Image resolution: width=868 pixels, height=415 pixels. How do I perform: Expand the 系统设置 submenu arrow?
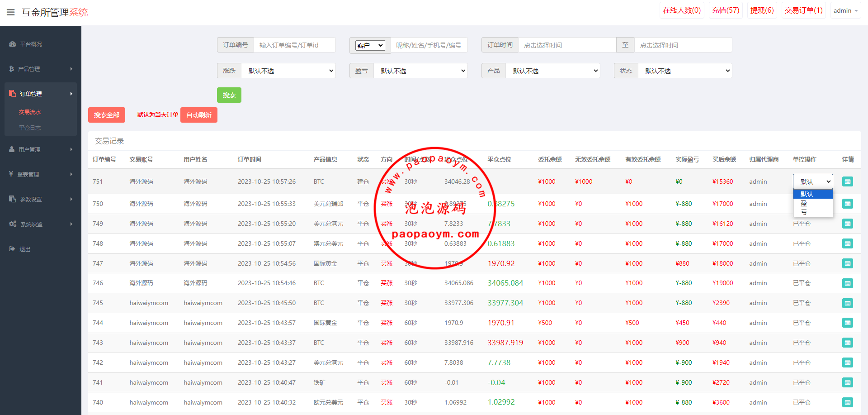pos(71,224)
